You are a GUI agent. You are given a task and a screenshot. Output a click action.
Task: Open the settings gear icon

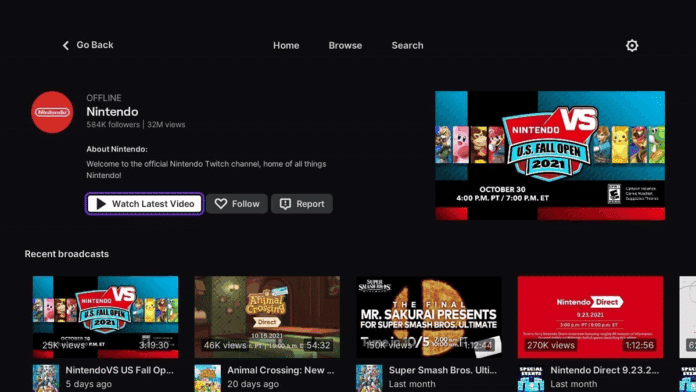point(632,45)
